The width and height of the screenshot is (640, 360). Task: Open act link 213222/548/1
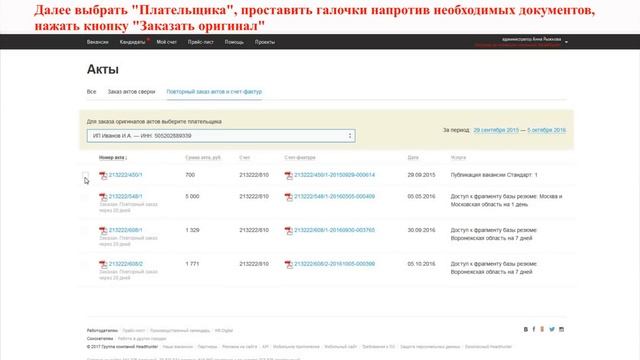tap(126, 197)
